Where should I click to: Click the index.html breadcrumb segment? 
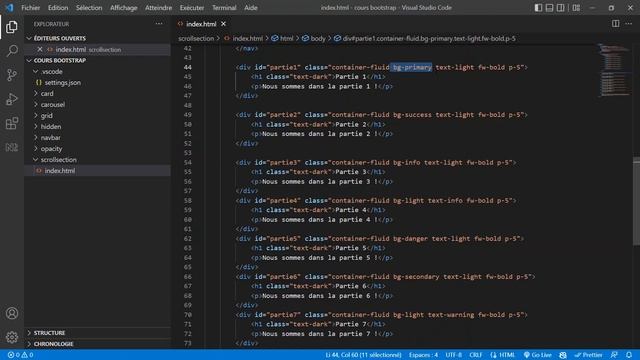[243, 38]
